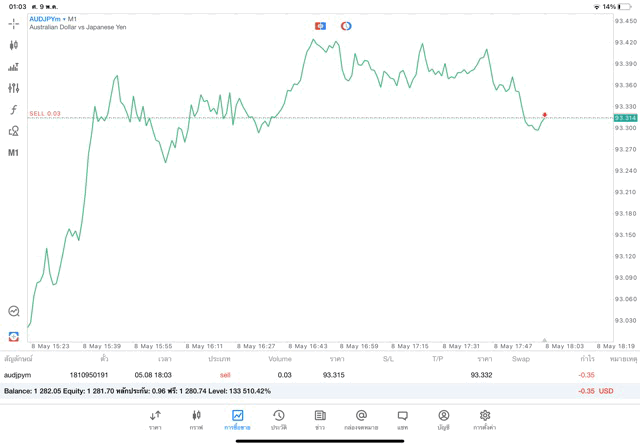The height and width of the screenshot is (447, 640).
Task: Open the ราคา (Quotes) tab
Action: [155, 419]
